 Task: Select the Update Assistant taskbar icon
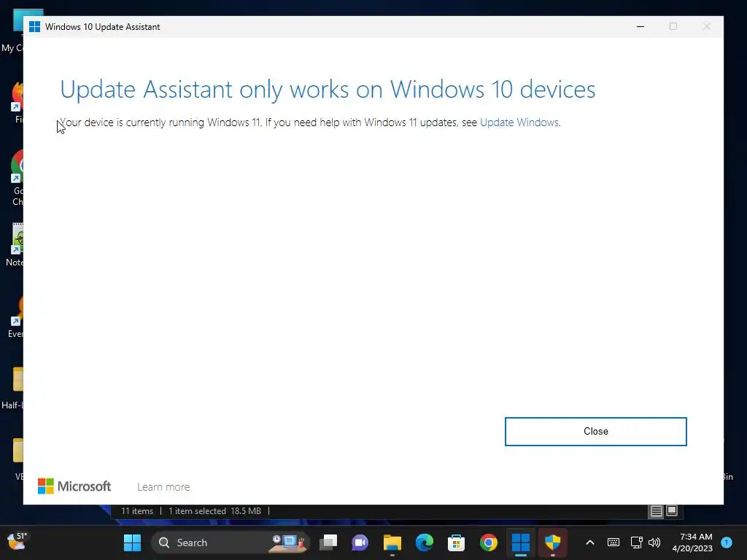tap(521, 542)
